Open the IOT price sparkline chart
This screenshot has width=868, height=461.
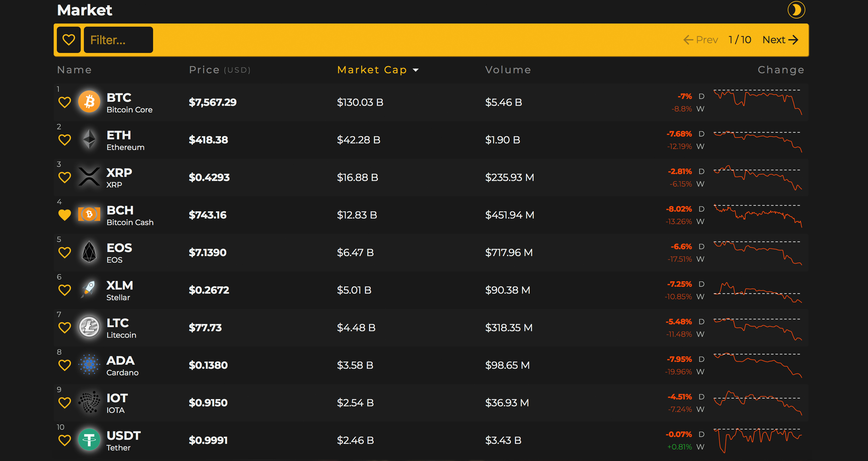[758, 403]
